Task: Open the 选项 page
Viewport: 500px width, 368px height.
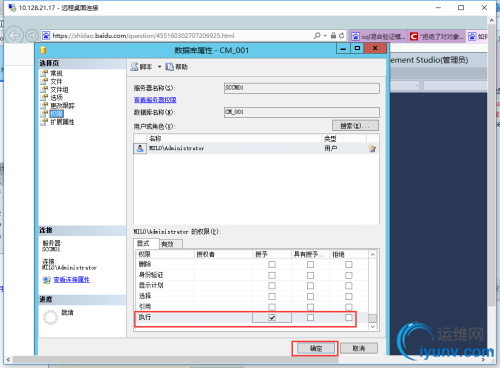Action: click(x=56, y=98)
